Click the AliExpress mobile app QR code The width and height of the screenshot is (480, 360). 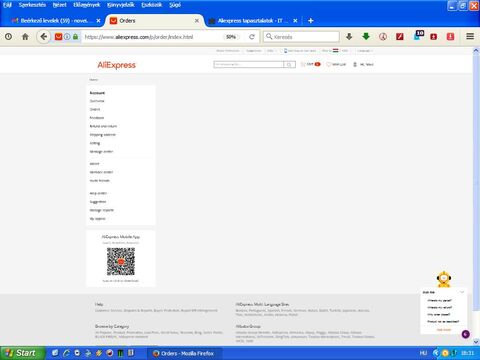121,261
